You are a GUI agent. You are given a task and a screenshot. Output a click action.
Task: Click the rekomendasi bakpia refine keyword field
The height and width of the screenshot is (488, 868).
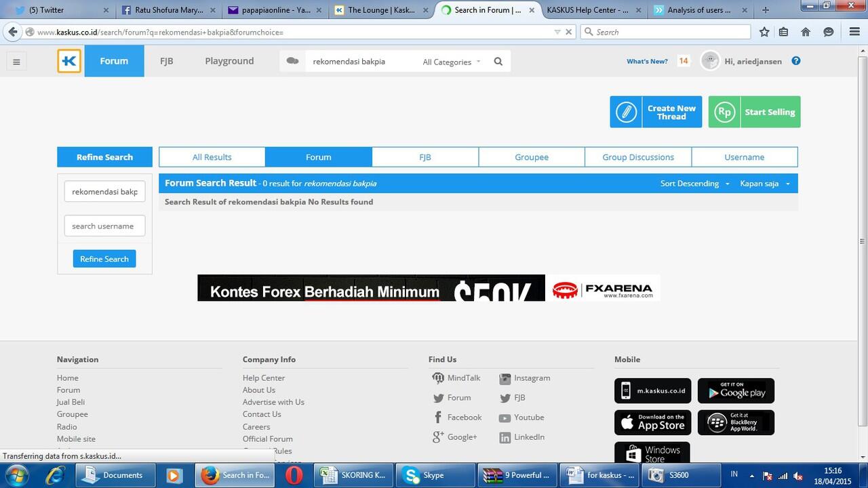104,192
